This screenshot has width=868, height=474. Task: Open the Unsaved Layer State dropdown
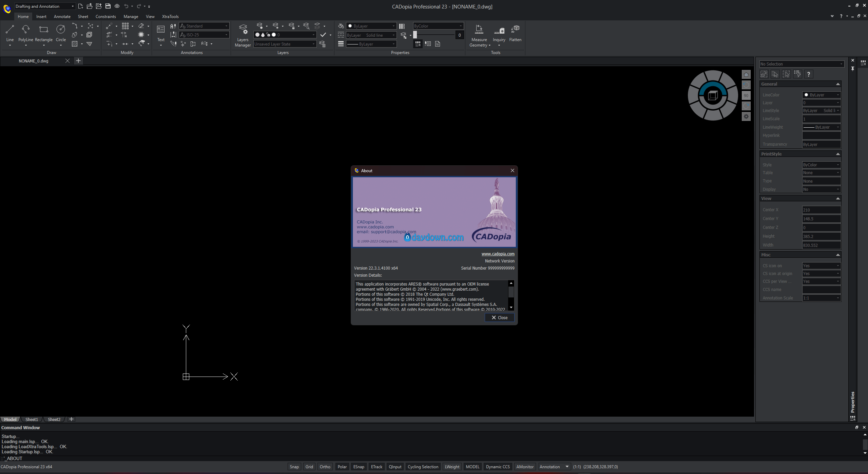point(285,44)
